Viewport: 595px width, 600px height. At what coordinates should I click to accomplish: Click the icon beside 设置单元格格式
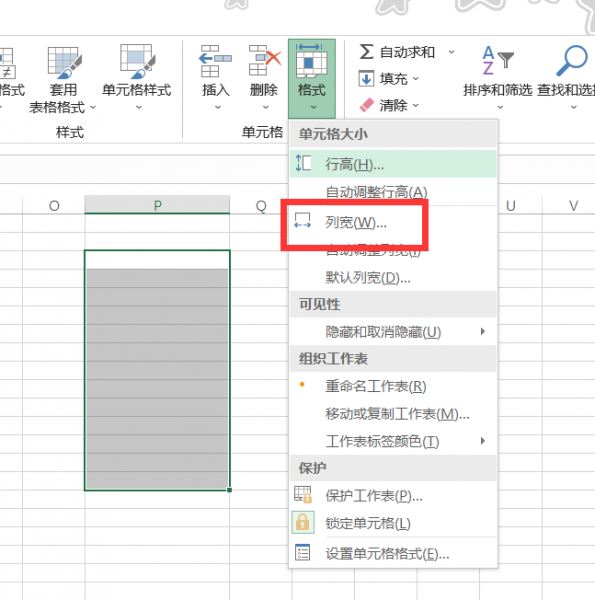(x=302, y=553)
